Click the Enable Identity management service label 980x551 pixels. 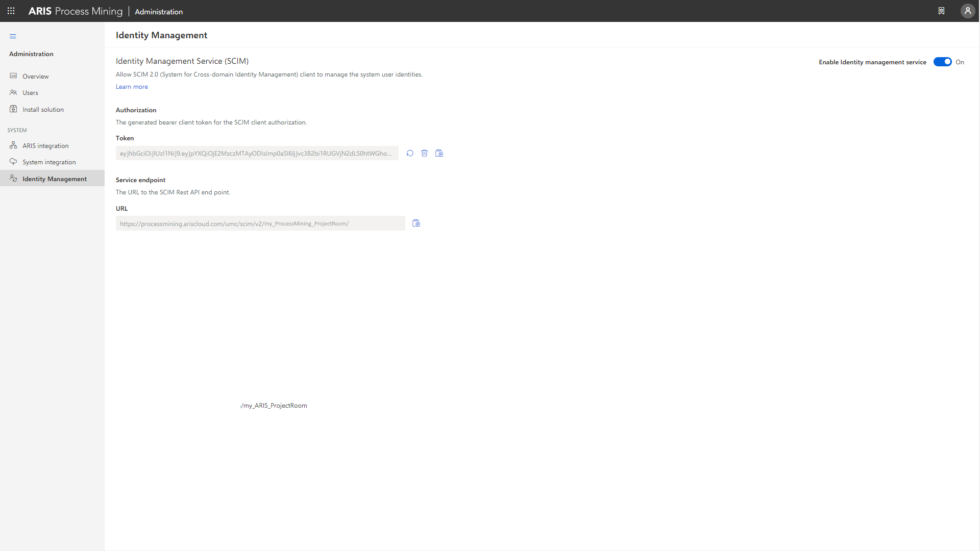click(872, 62)
